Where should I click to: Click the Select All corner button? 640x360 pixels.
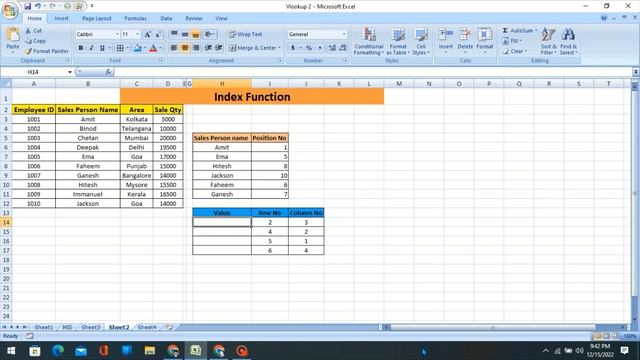point(6,84)
